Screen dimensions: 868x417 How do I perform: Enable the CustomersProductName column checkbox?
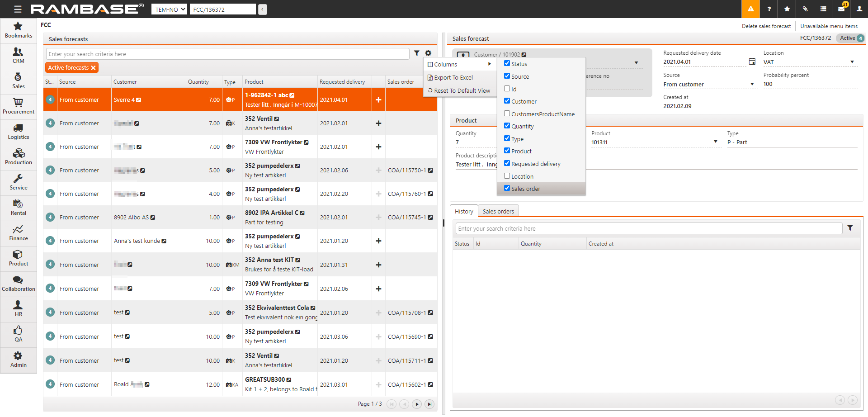pos(507,114)
